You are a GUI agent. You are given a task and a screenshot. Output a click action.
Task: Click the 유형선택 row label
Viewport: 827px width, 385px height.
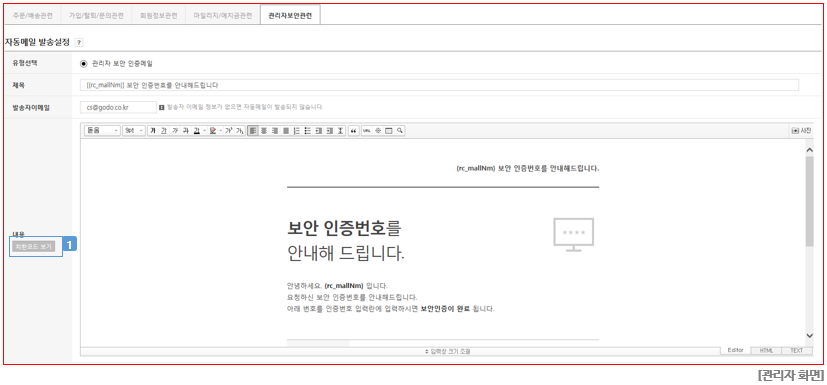click(25, 62)
